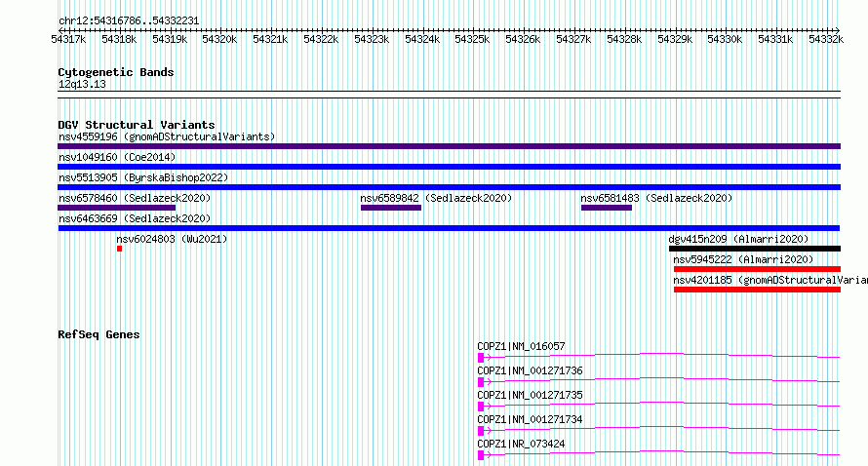Open dgv415n209 (Almarri2020) variant label
This screenshot has width=868, height=466.
point(738,239)
